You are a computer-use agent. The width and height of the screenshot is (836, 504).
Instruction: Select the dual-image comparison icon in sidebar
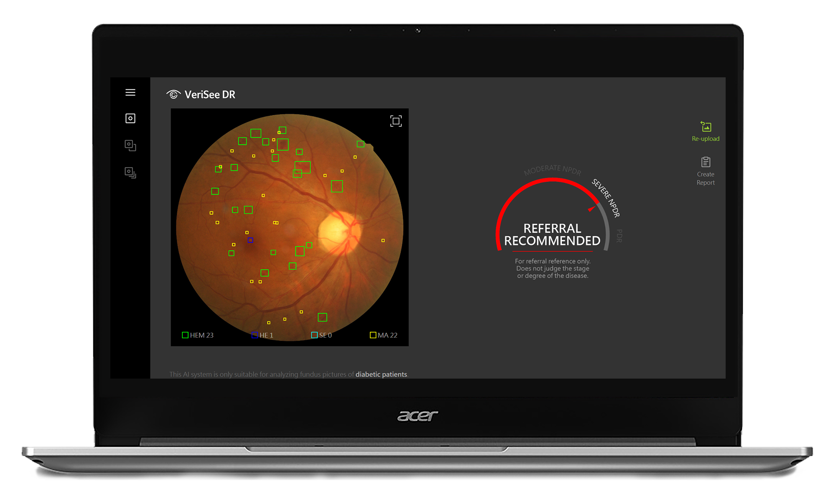point(130,145)
